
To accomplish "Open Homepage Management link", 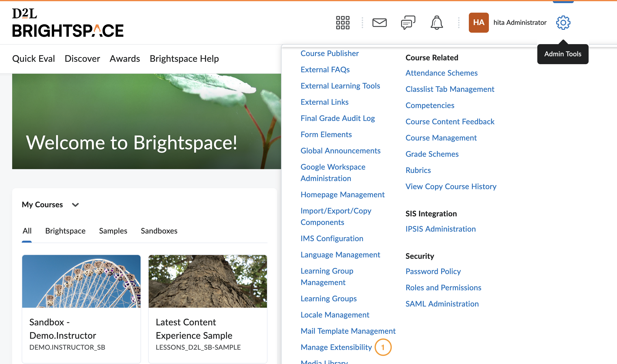I will pos(342,194).
